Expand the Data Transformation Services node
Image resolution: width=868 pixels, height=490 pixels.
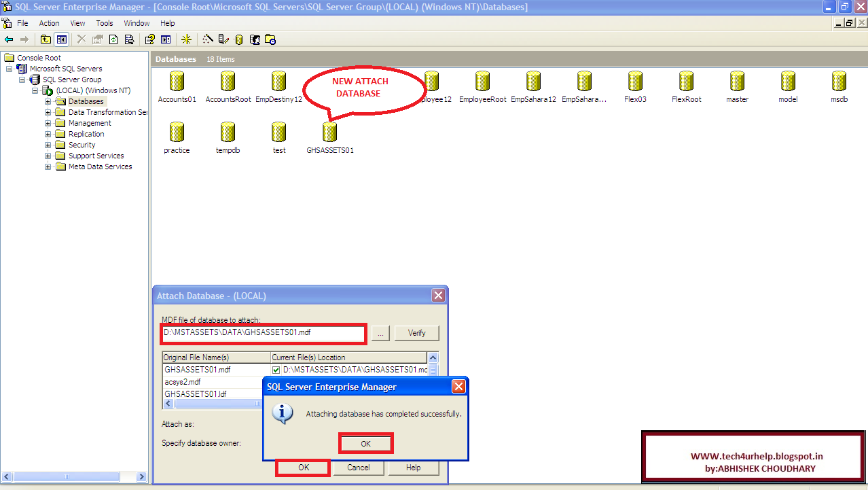48,112
